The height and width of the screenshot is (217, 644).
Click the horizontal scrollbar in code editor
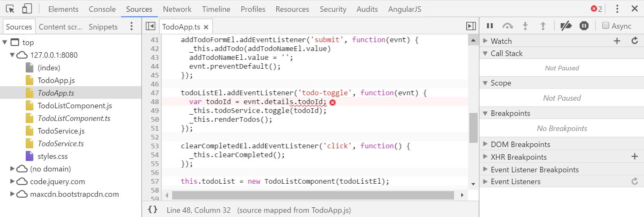(x=313, y=196)
